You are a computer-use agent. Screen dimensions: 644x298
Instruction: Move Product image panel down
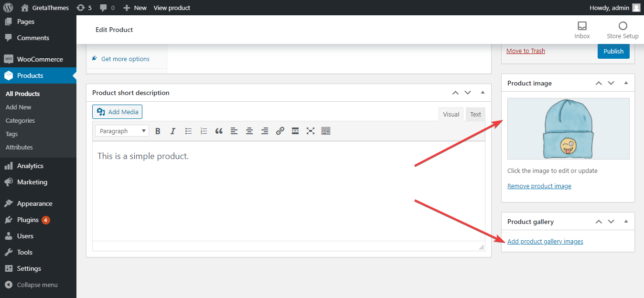click(x=611, y=83)
